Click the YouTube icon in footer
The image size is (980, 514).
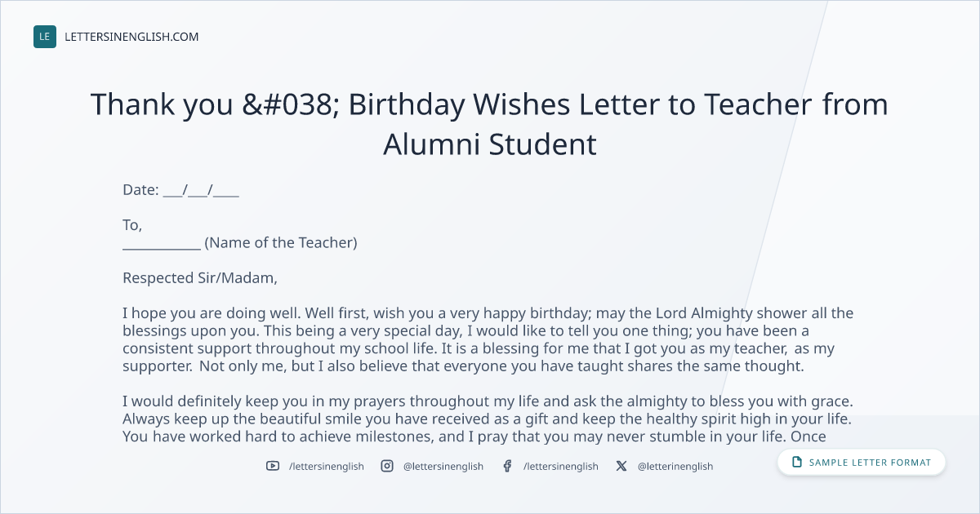coord(273,466)
